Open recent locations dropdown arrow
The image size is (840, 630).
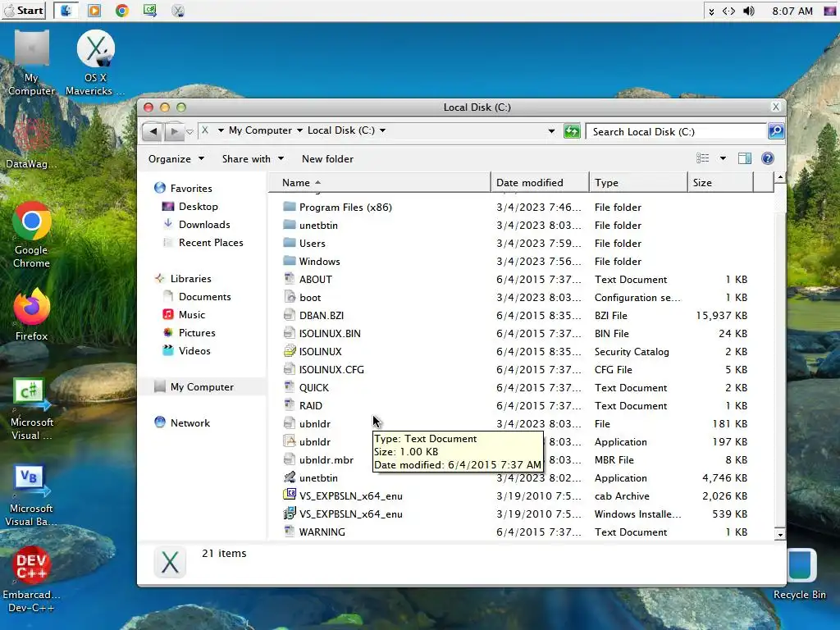pyautogui.click(x=189, y=132)
